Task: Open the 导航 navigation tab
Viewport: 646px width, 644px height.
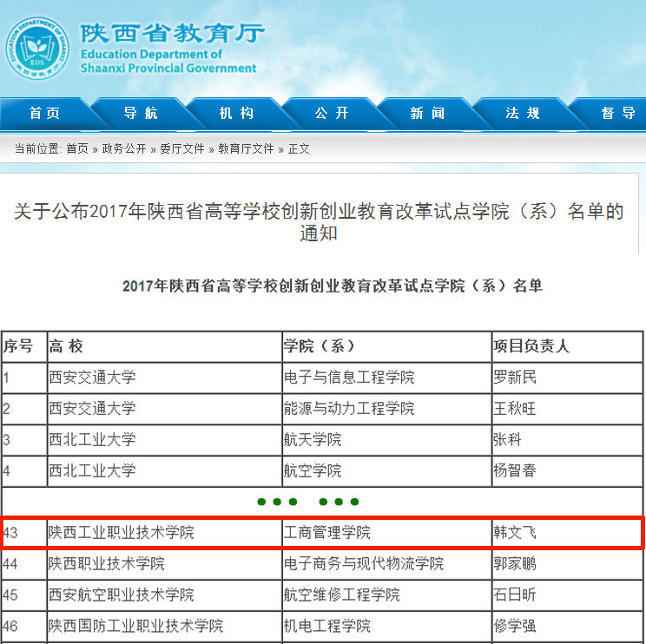Action: point(140,114)
